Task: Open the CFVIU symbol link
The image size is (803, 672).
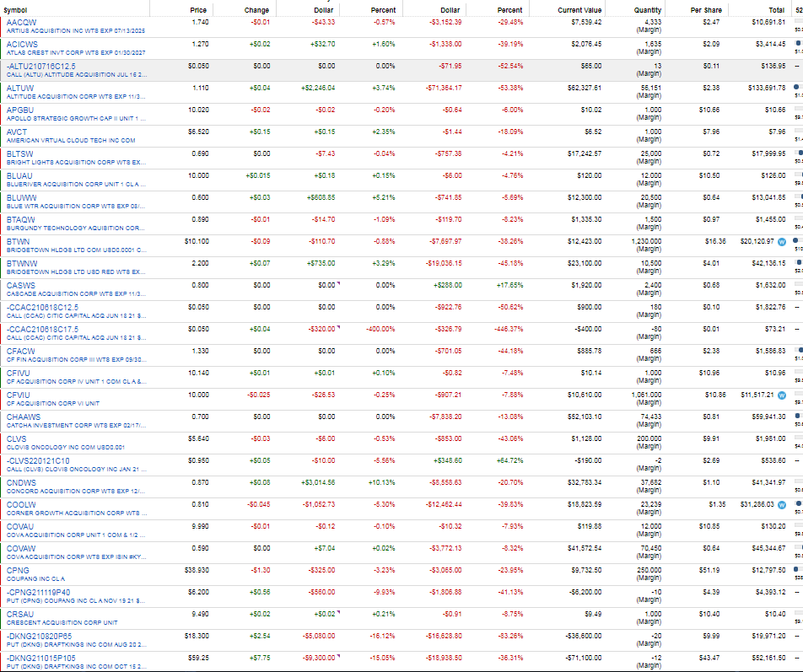Action: 18,395
